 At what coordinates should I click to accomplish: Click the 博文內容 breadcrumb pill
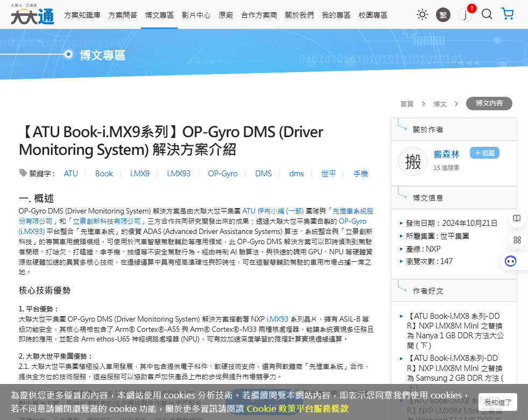click(489, 103)
